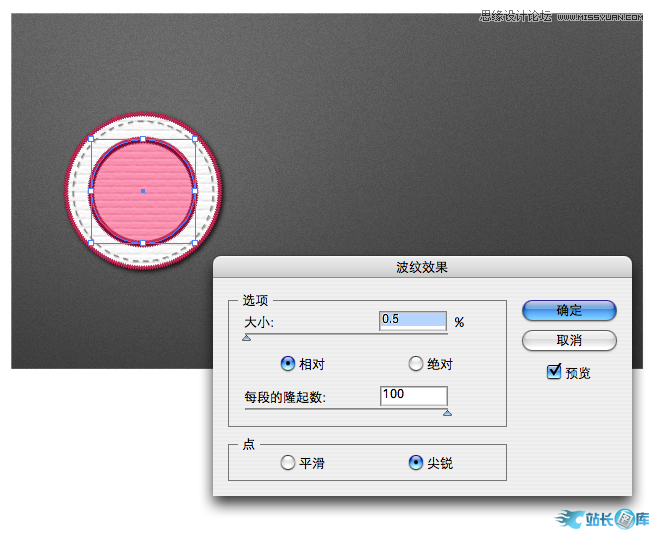This screenshot has height=535, width=654.
Task: Click the bottom-right bounding box handle
Action: tap(194, 242)
